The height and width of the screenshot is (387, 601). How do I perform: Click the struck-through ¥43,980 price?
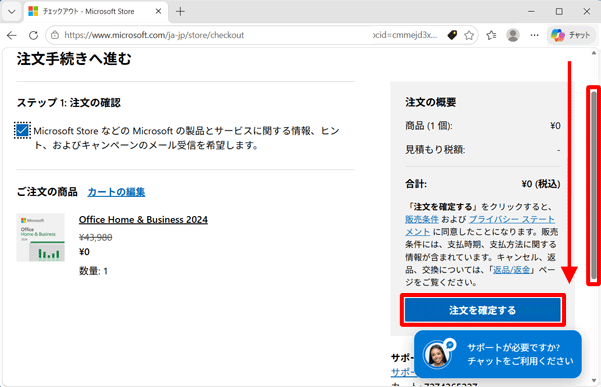[x=95, y=238]
